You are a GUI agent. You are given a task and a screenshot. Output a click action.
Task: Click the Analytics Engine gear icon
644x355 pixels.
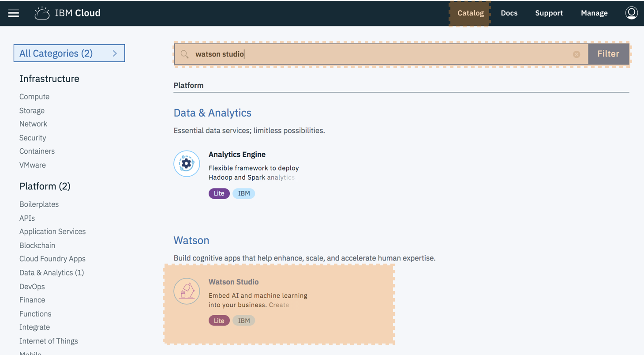[187, 163]
